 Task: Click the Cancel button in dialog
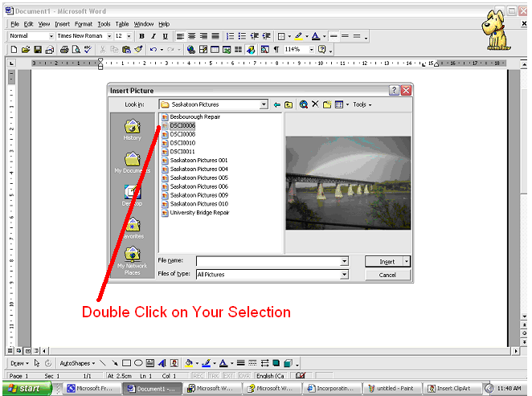(x=387, y=275)
